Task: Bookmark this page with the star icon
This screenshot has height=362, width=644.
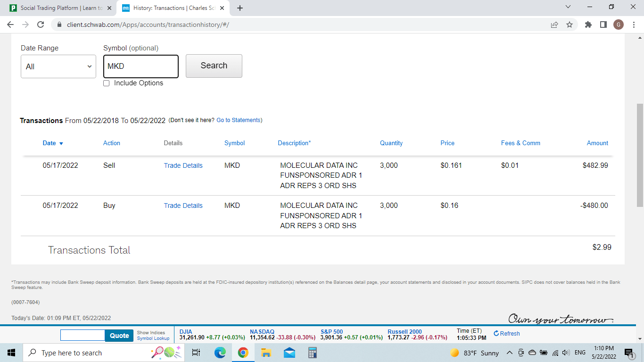Action: click(x=570, y=25)
